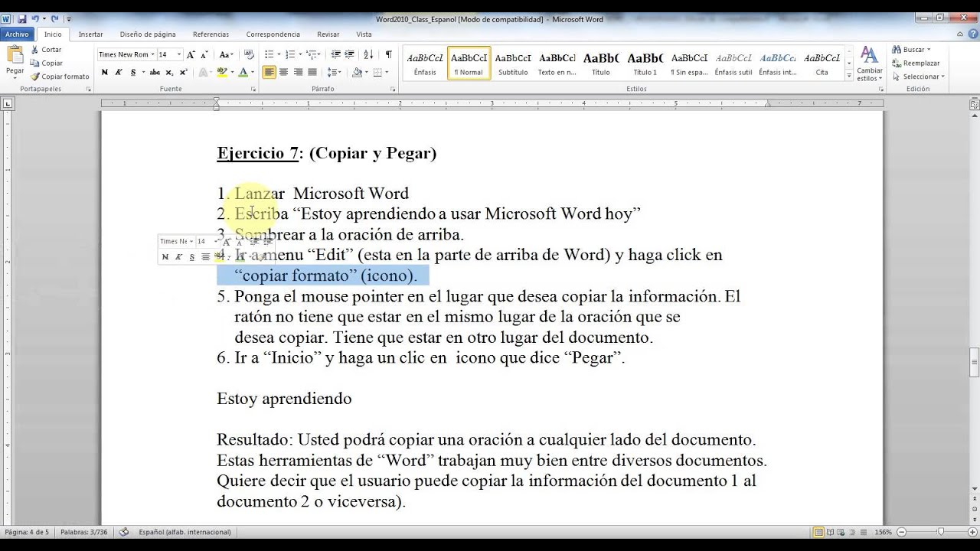
Task: Click the zoom slider handle
Action: tap(941, 532)
